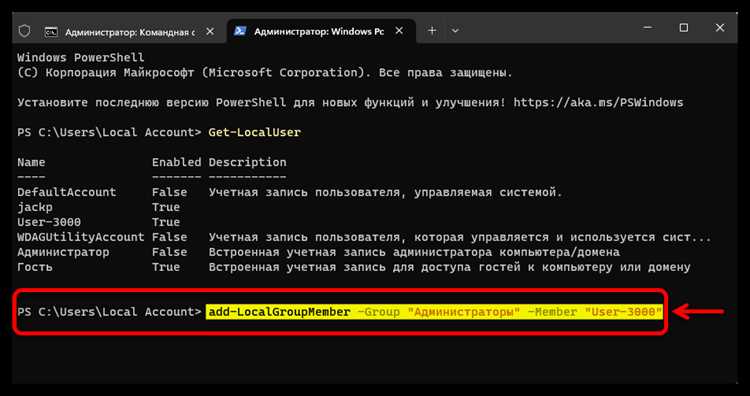This screenshot has width=750, height=396.
Task: Switch to the Командная строка tab
Action: (130, 32)
